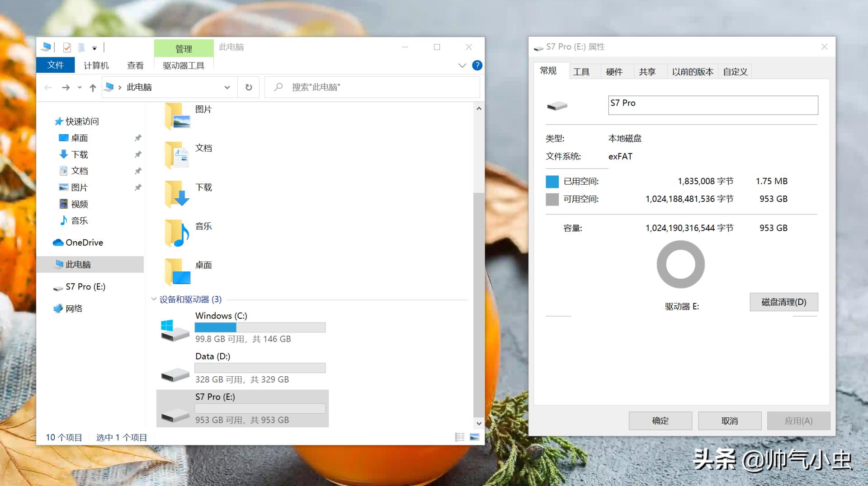Switch to the 驱动器工具 ribbon tab

[183, 65]
